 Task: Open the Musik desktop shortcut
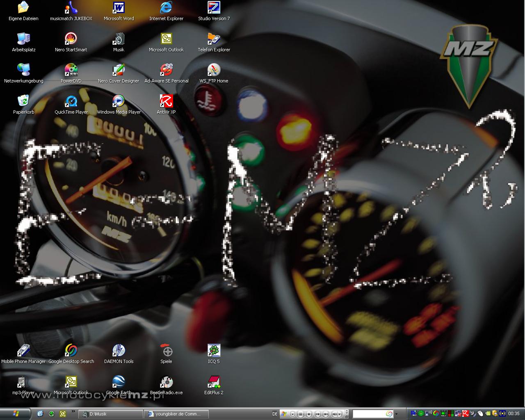tap(119, 42)
